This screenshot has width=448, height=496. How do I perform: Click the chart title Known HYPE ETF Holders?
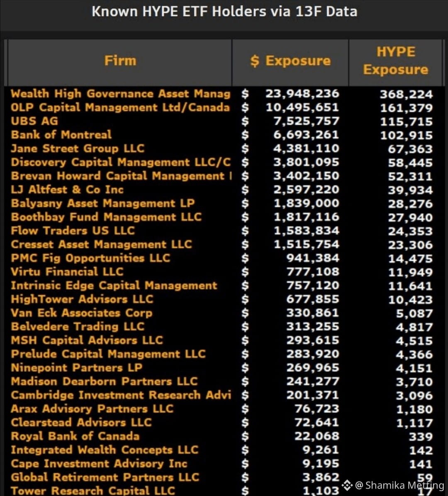click(x=224, y=11)
